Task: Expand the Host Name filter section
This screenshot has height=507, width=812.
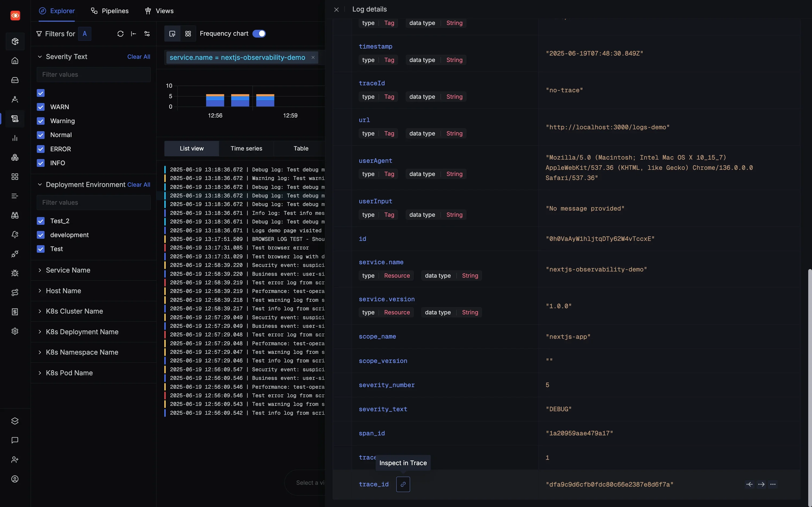Action: pyautogui.click(x=63, y=291)
